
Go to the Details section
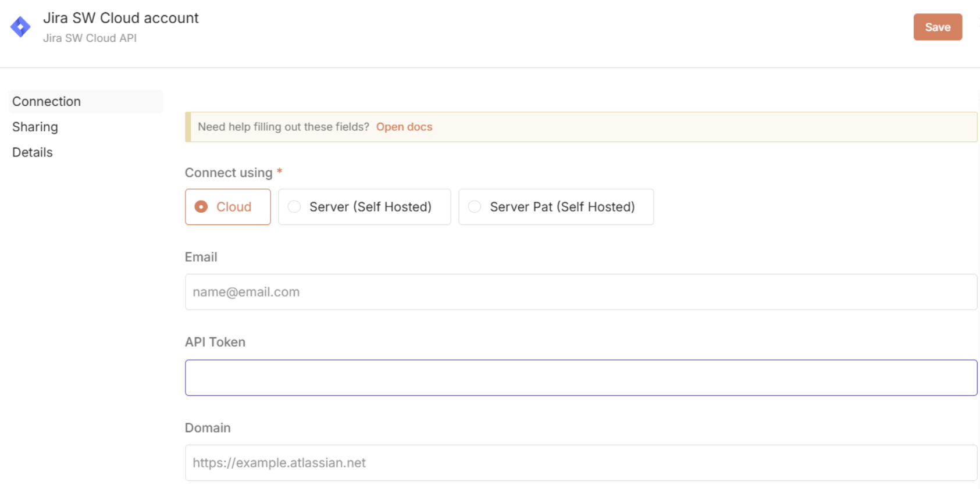pyautogui.click(x=33, y=152)
